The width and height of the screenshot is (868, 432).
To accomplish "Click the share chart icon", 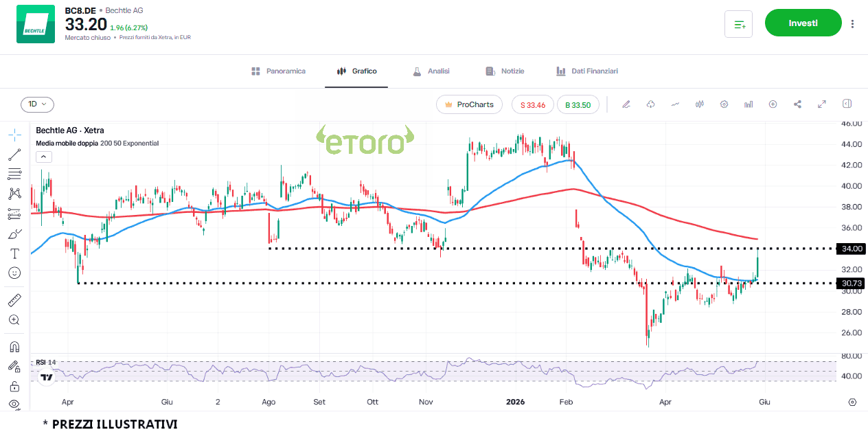I will (797, 104).
